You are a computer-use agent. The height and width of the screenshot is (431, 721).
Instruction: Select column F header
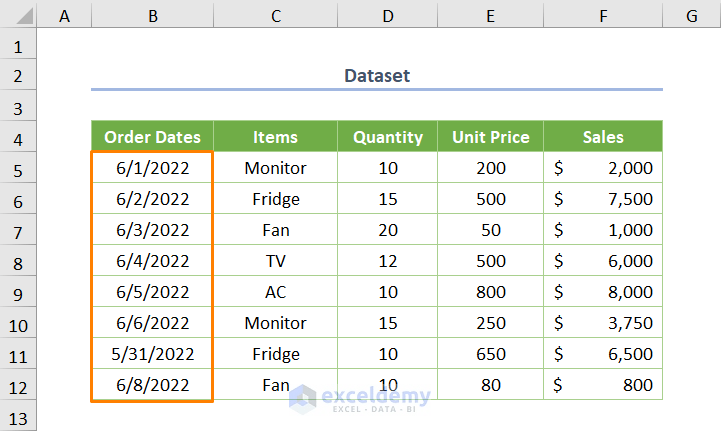click(603, 14)
